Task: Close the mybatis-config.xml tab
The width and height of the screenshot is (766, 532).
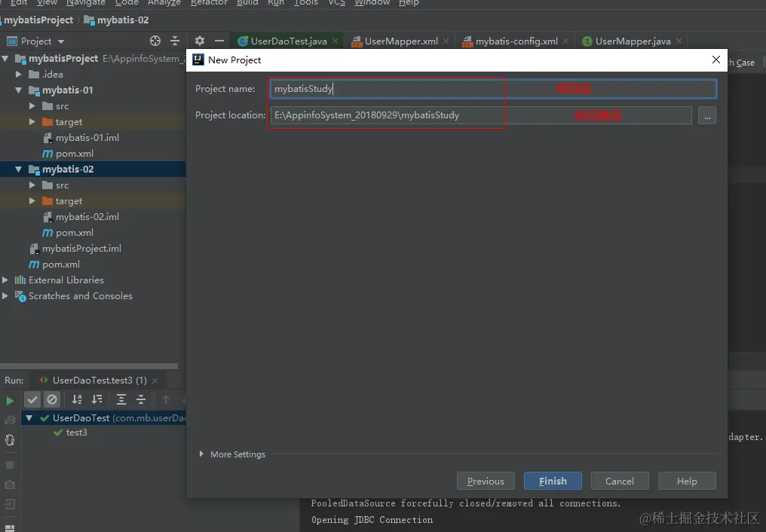Action: click(x=565, y=41)
